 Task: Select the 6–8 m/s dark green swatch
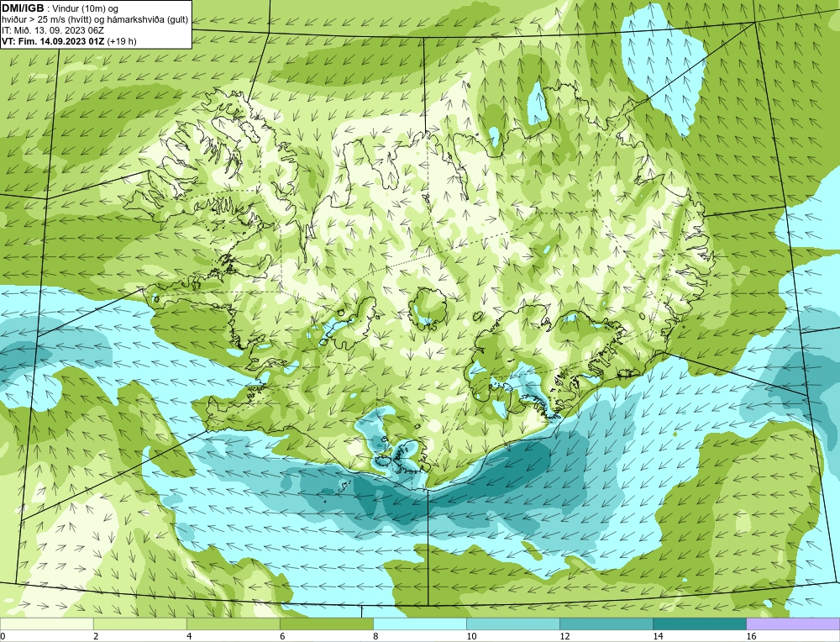[x=326, y=624]
